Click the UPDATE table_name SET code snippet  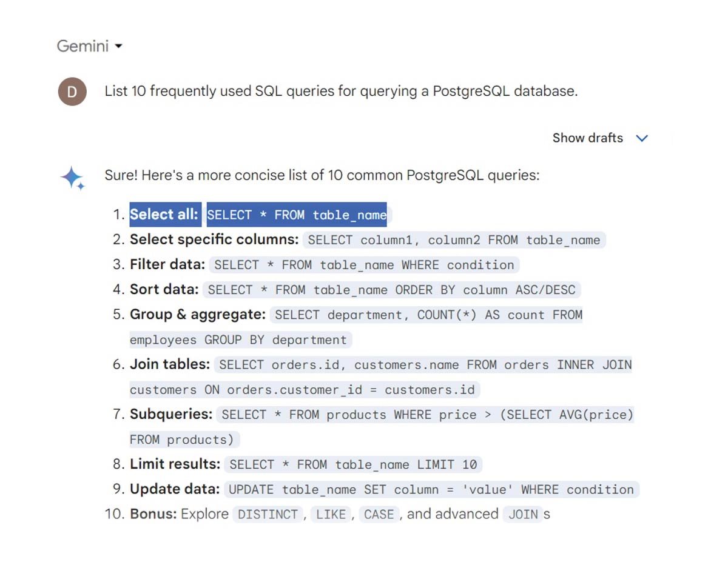431,489
